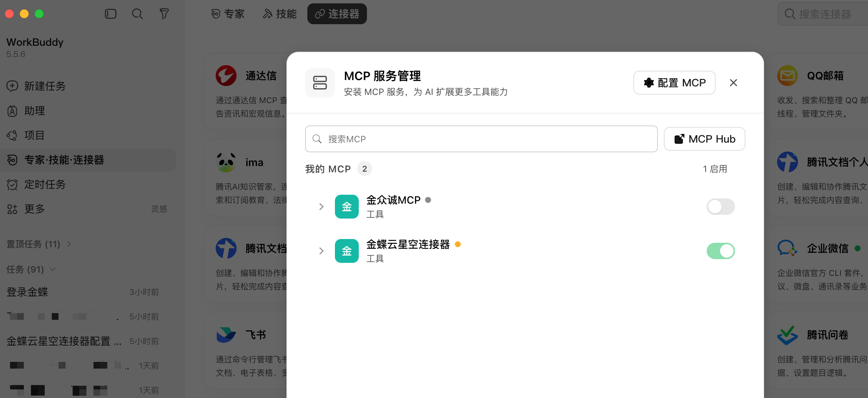Screen dimensions: 868x398
Task: Click the 飞书 connector icon
Action: point(226,335)
